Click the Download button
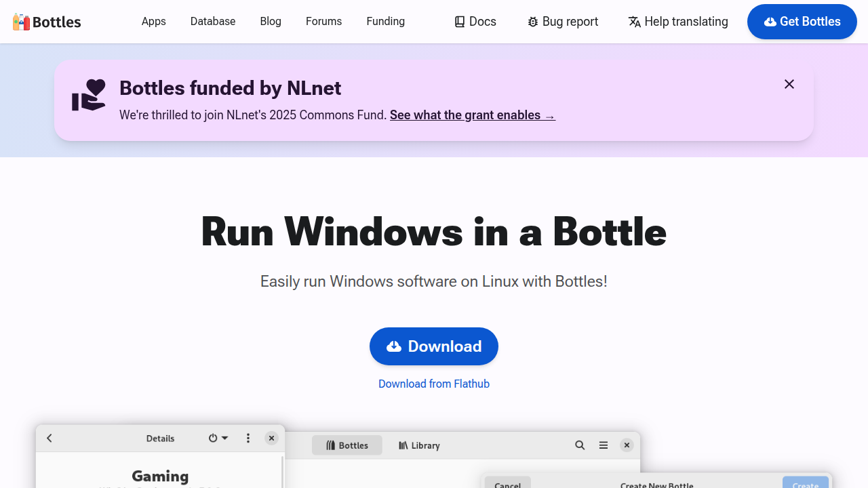Image resolution: width=868 pixels, height=488 pixels. point(433,346)
